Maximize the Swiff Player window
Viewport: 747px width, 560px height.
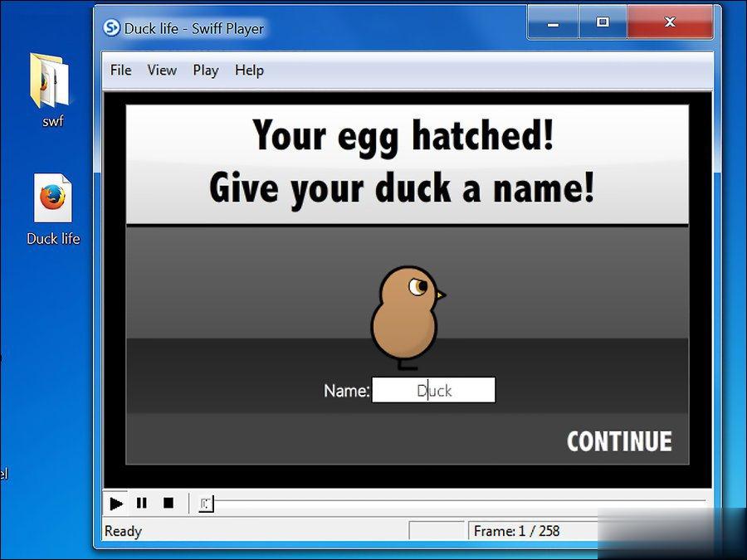[x=603, y=22]
